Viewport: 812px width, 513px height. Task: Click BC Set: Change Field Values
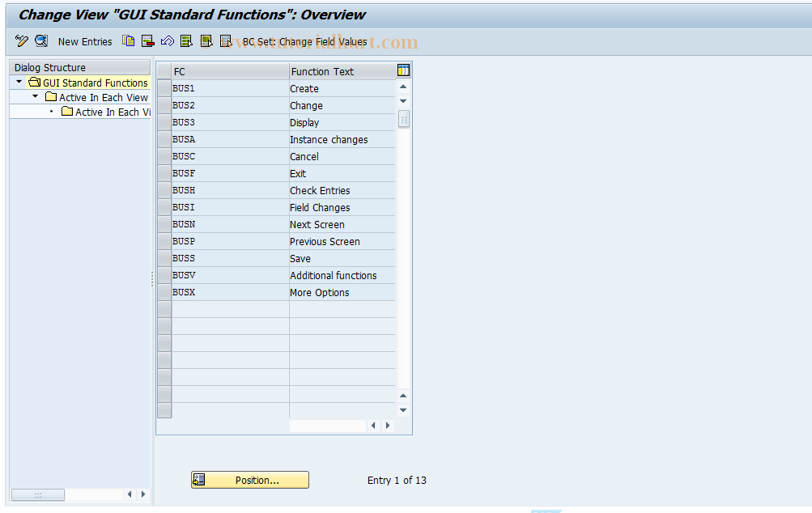[304, 42]
